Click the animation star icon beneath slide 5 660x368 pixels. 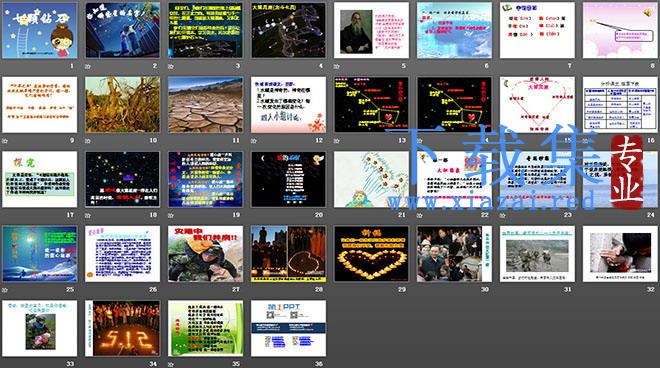[x=336, y=66]
